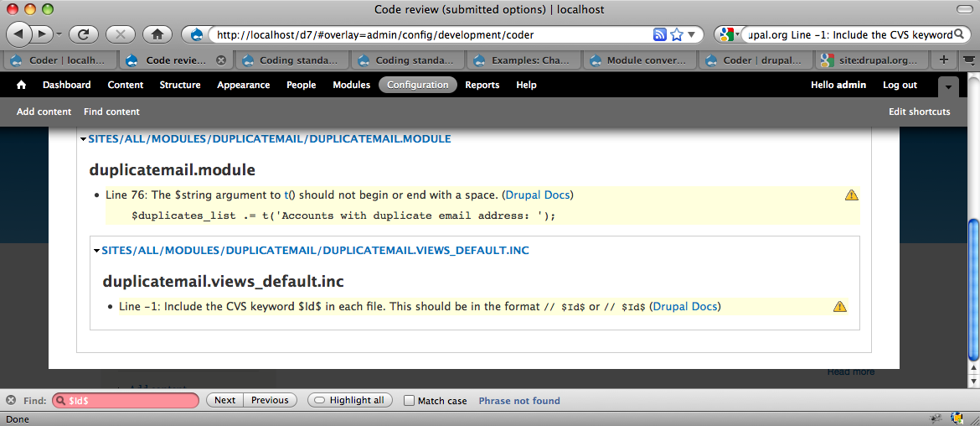Viewport: 980px width, 426px height.
Task: Bookmark this page with the star icon
Action: tap(676, 35)
